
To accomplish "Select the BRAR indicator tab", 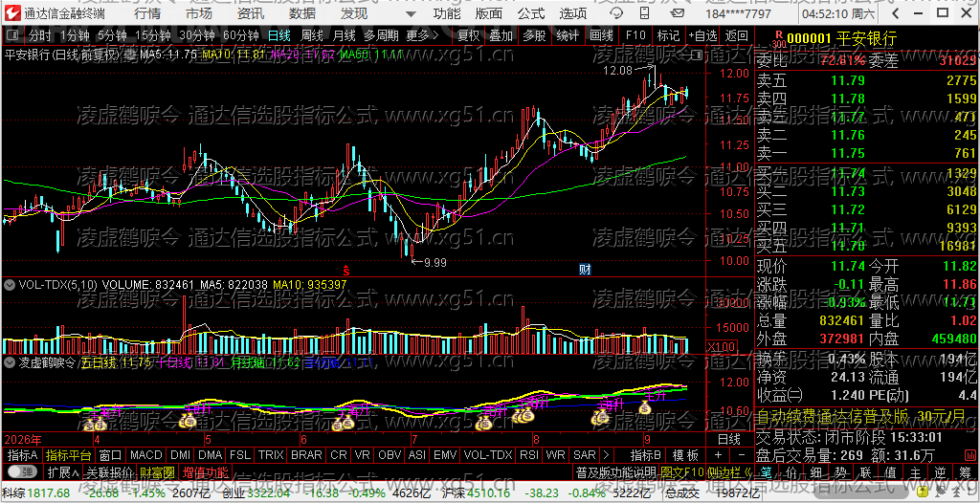I will pyautogui.click(x=307, y=454).
